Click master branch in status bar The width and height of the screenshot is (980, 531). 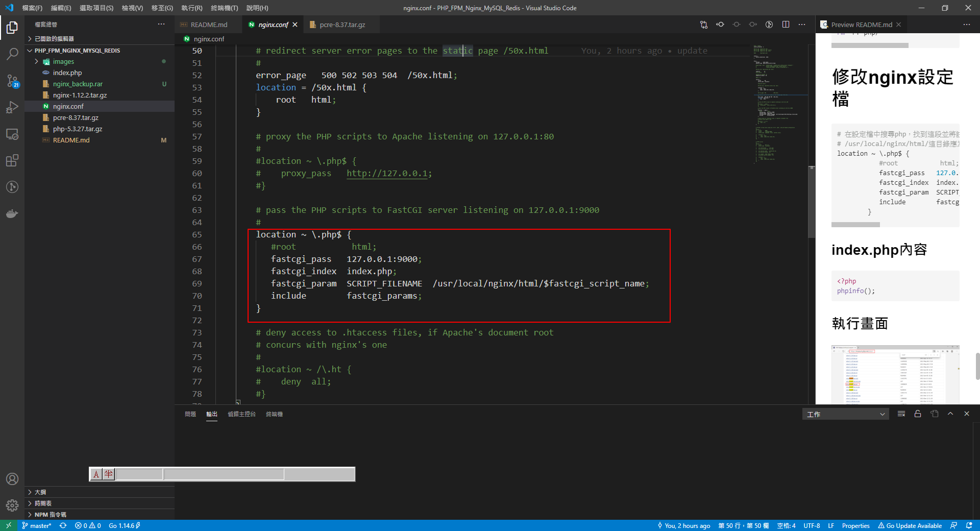(x=37, y=525)
